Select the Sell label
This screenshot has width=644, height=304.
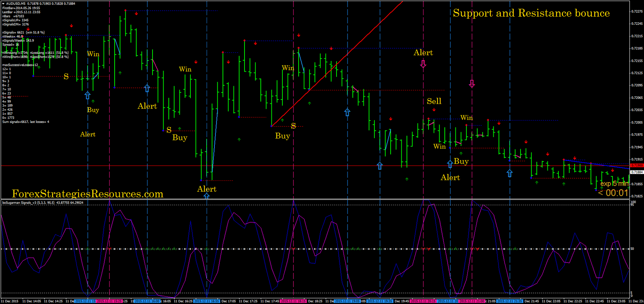click(x=434, y=101)
